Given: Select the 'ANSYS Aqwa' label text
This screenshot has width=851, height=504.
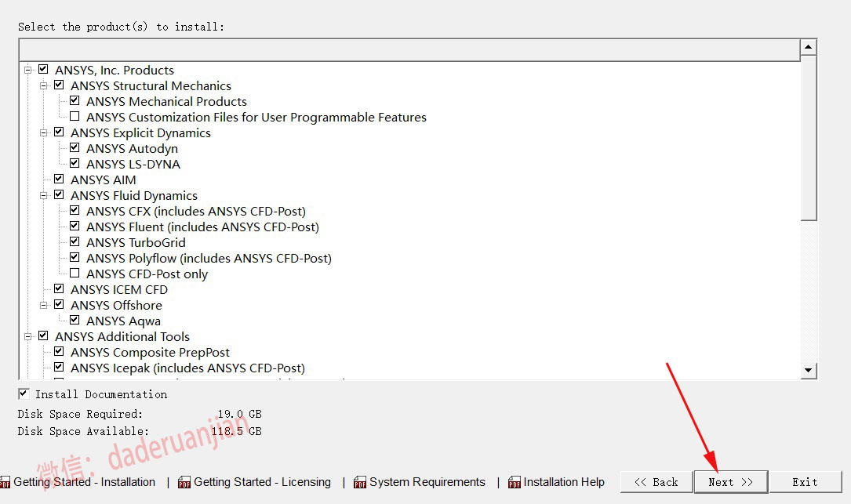Looking at the screenshot, I should tap(123, 321).
